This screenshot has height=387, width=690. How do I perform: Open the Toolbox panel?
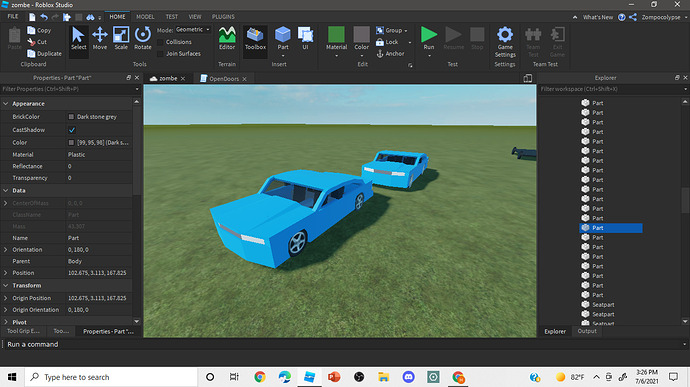point(255,39)
